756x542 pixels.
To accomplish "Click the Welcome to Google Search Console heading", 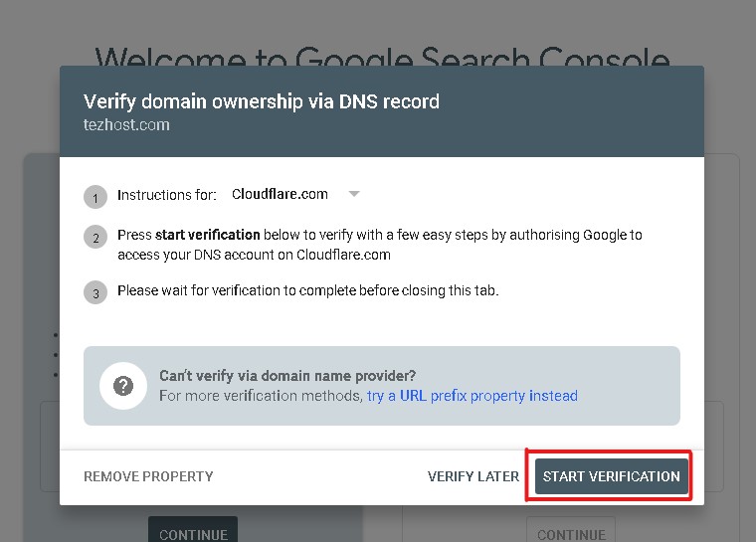I will click(382, 58).
